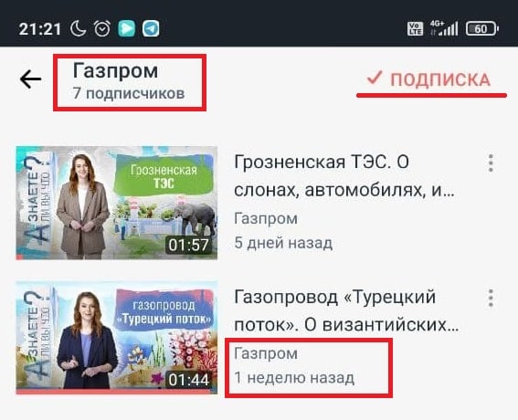Tap the back arrow icon
Screen dimensions: 518x420
[30, 79]
